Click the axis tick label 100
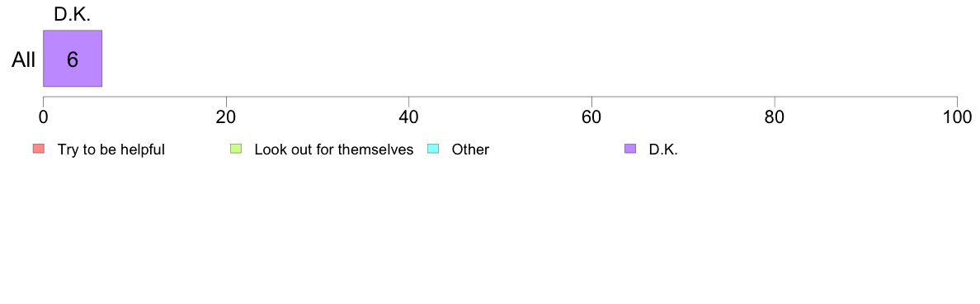Image resolution: width=980 pixels, height=304 pixels. pos(957,117)
